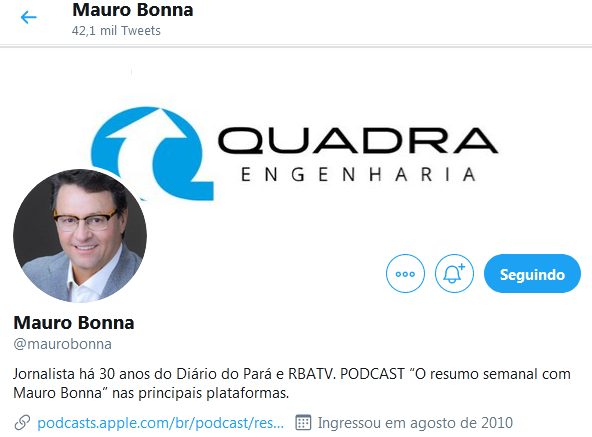Go back using the blue arrow

tap(28, 17)
